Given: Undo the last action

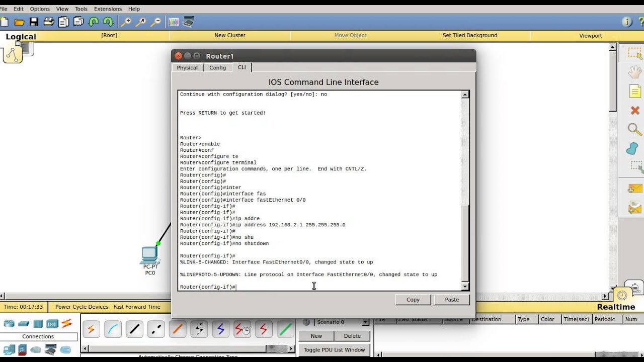Looking at the screenshot, I should tap(93, 22).
